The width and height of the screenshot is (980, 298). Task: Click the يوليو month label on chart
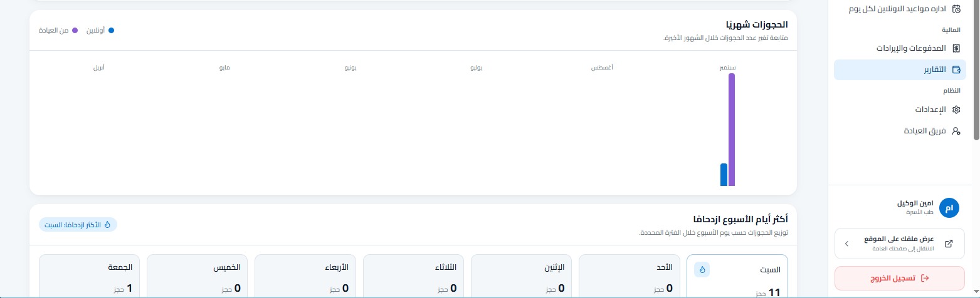(477, 67)
